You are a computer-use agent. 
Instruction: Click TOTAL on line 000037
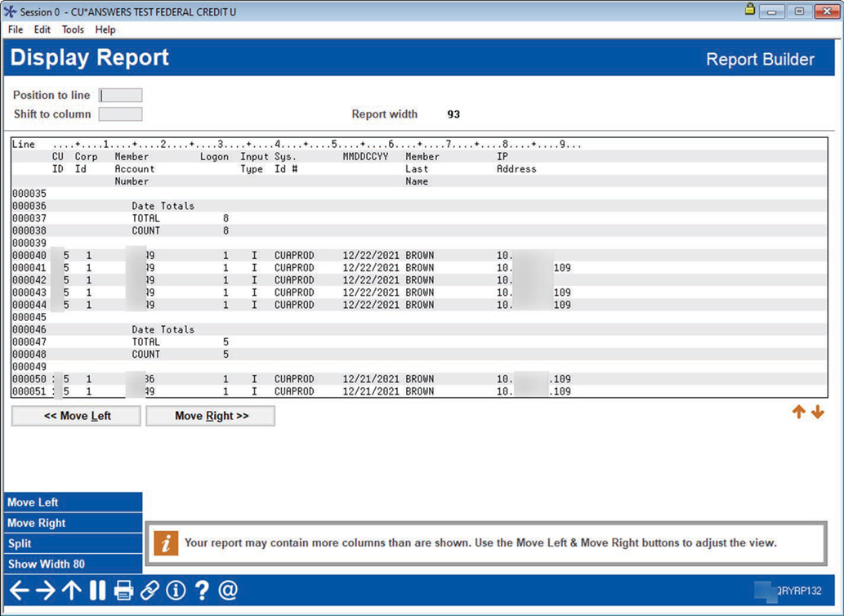click(x=146, y=218)
